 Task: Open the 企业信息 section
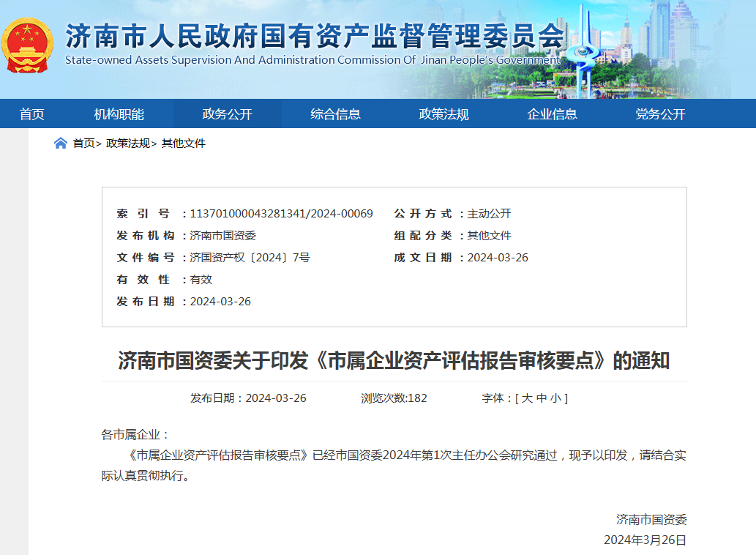553,113
